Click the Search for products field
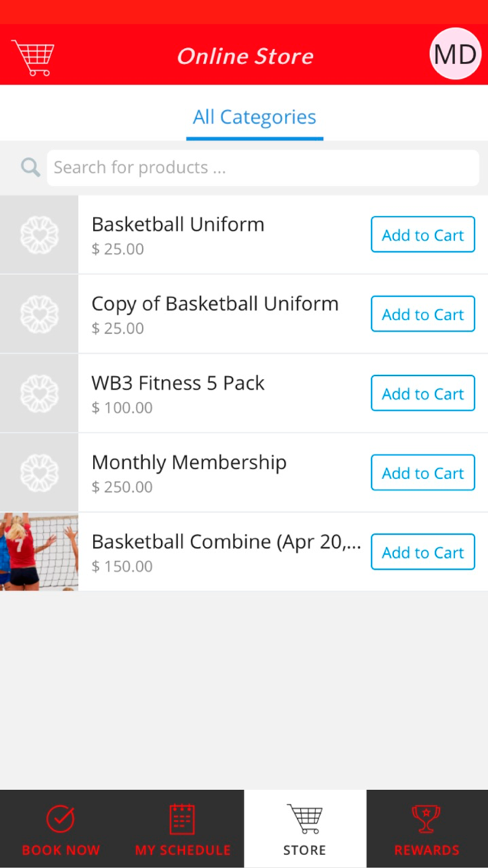Image resolution: width=488 pixels, height=868 pixels. (263, 168)
